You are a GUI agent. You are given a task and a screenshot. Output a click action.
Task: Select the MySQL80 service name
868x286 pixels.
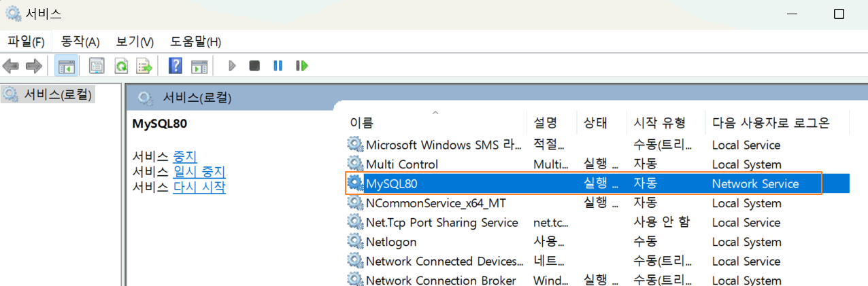pyautogui.click(x=392, y=183)
